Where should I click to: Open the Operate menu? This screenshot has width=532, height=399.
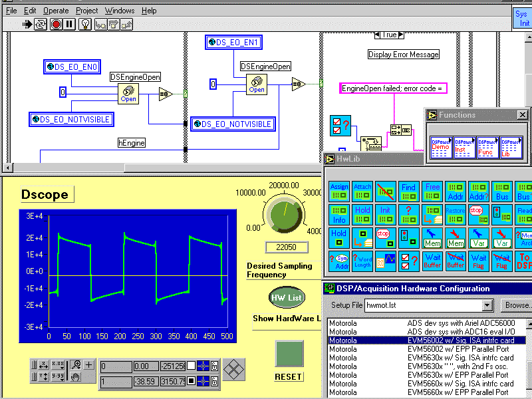56,11
